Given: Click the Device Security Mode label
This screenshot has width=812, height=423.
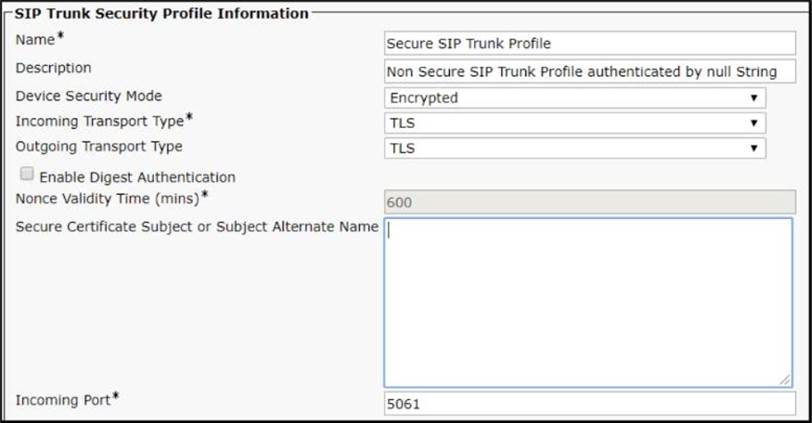Looking at the screenshot, I should pyautogui.click(x=89, y=96).
